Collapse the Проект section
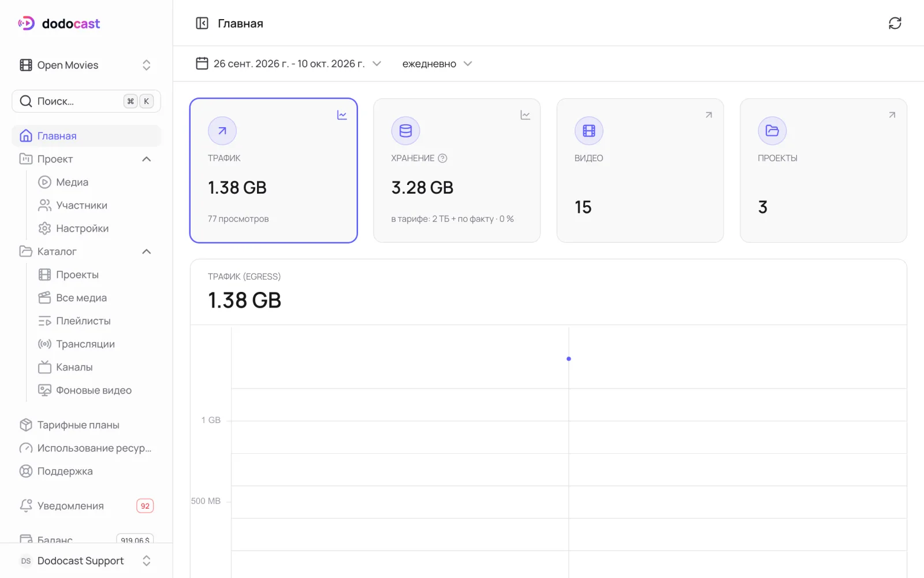The image size is (924, 578). [x=147, y=159]
